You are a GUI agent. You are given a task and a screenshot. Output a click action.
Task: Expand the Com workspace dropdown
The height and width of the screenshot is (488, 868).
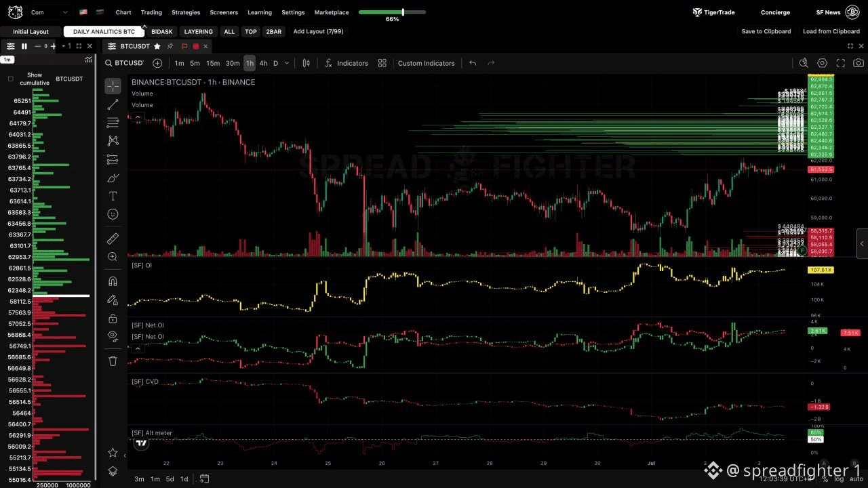pos(50,12)
